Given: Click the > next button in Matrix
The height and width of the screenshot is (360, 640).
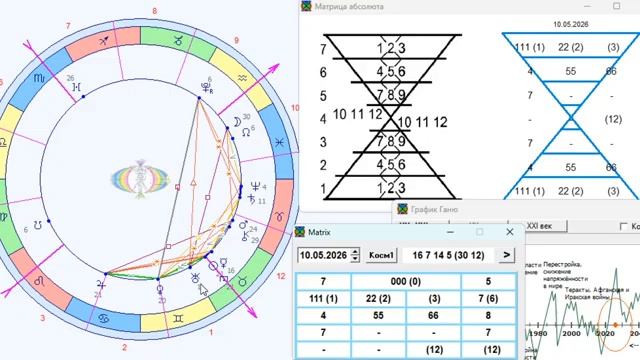Looking at the screenshot, I should click(507, 255).
